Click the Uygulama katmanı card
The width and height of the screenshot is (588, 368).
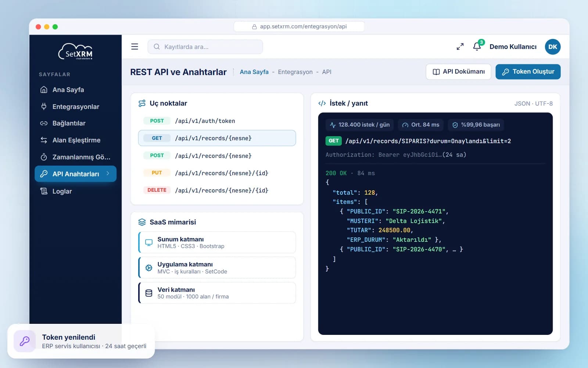(217, 268)
